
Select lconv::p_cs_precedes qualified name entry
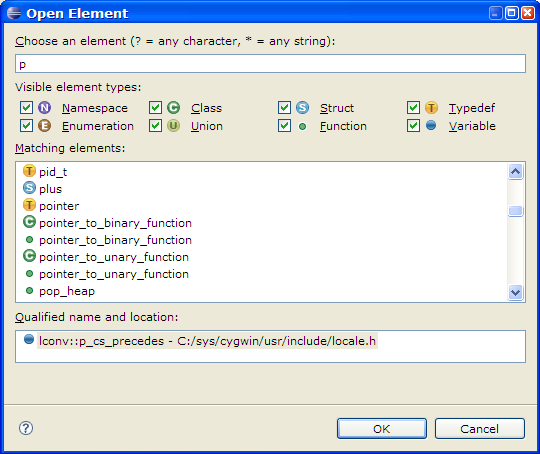[x=207, y=341]
